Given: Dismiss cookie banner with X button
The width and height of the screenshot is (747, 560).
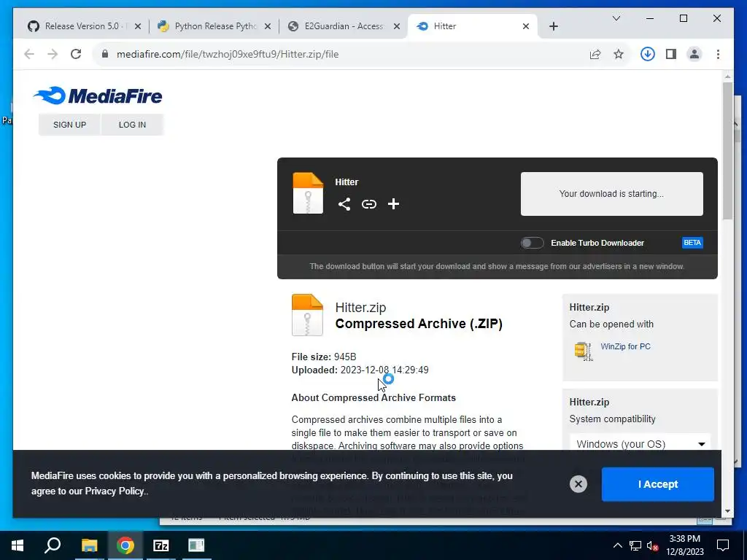Looking at the screenshot, I should [578, 484].
